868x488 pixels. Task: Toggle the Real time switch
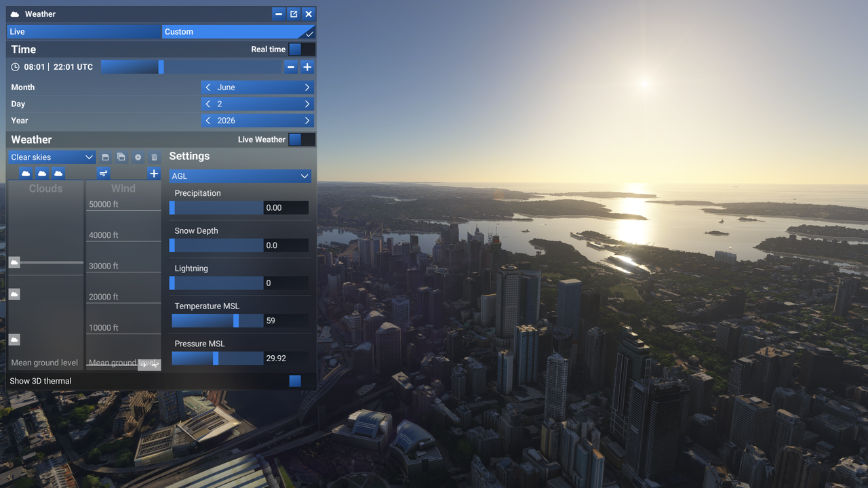point(302,49)
